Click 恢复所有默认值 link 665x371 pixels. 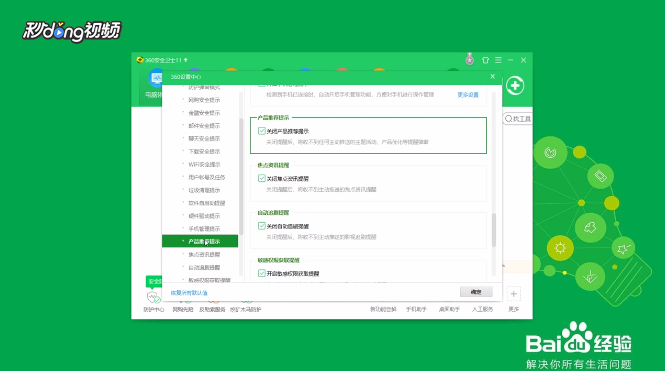(x=189, y=293)
